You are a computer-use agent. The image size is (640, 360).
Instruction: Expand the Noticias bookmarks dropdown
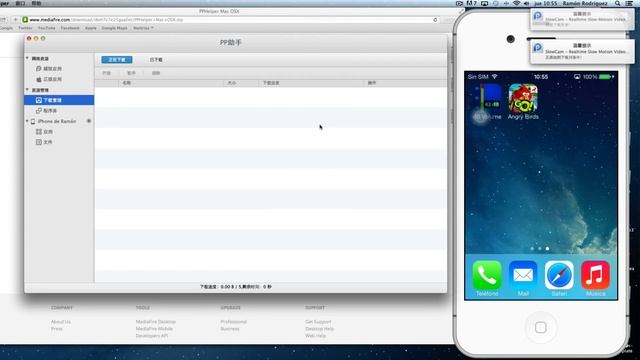tap(143, 28)
